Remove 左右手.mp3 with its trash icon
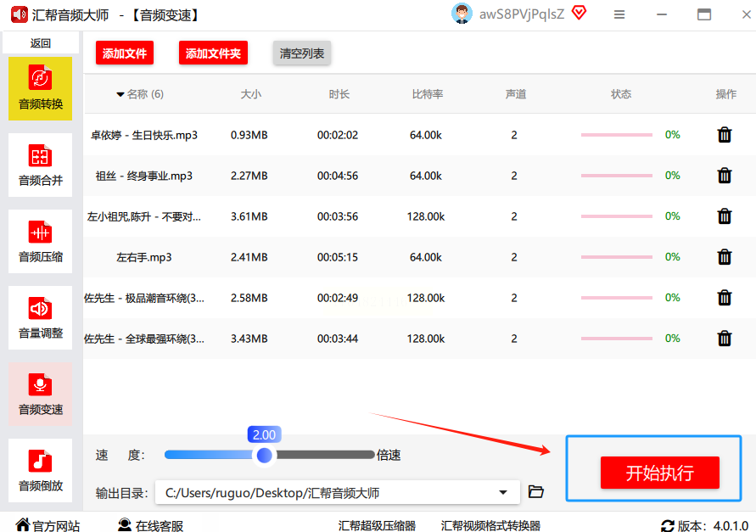Screen dimensions: 756x532 [x=725, y=257]
